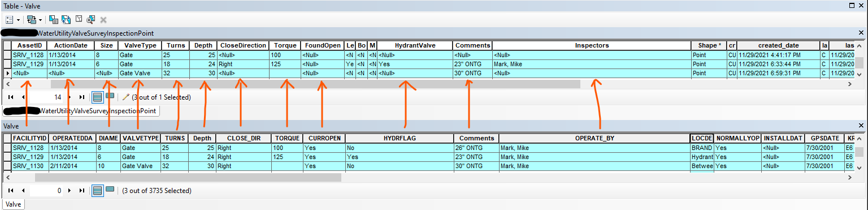Screen dimensions: 868x210
Task: Click inspection table horizontal scrollbar thumb
Action: tap(315, 84)
